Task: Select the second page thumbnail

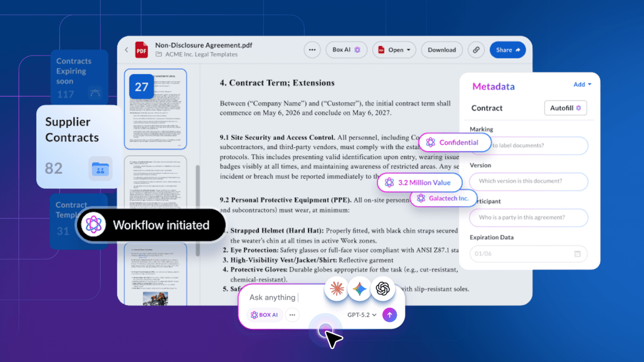Action: pos(156,182)
